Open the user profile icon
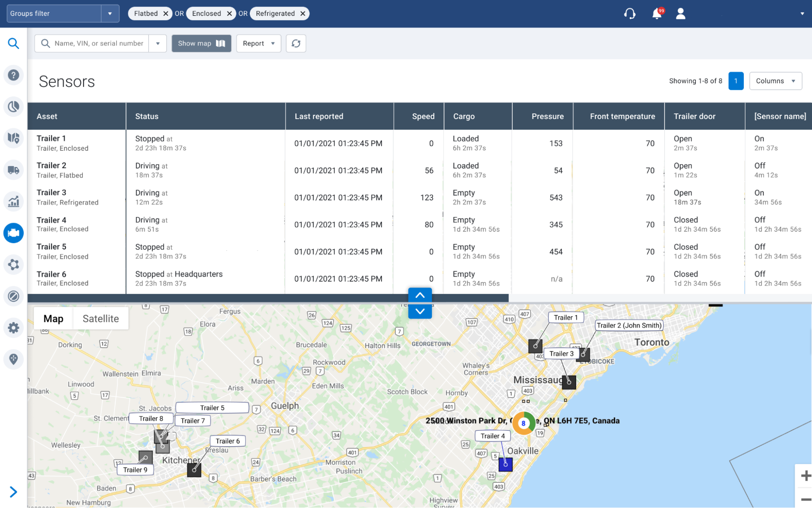 point(680,13)
